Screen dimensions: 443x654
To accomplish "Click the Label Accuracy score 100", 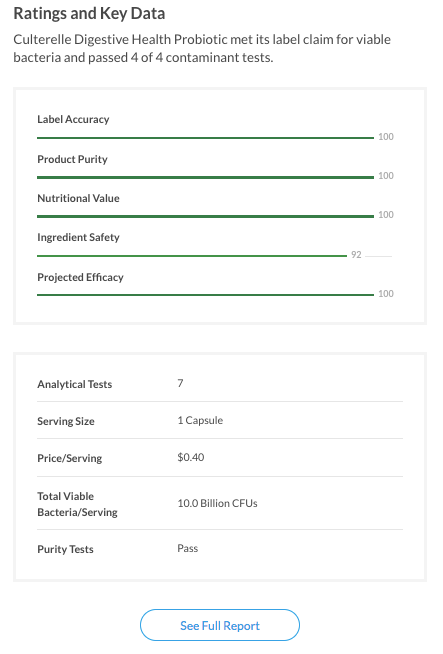I will [x=386, y=137].
